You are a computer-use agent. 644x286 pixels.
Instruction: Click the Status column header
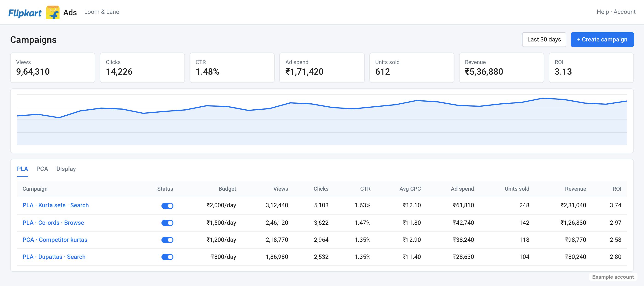pyautogui.click(x=165, y=189)
